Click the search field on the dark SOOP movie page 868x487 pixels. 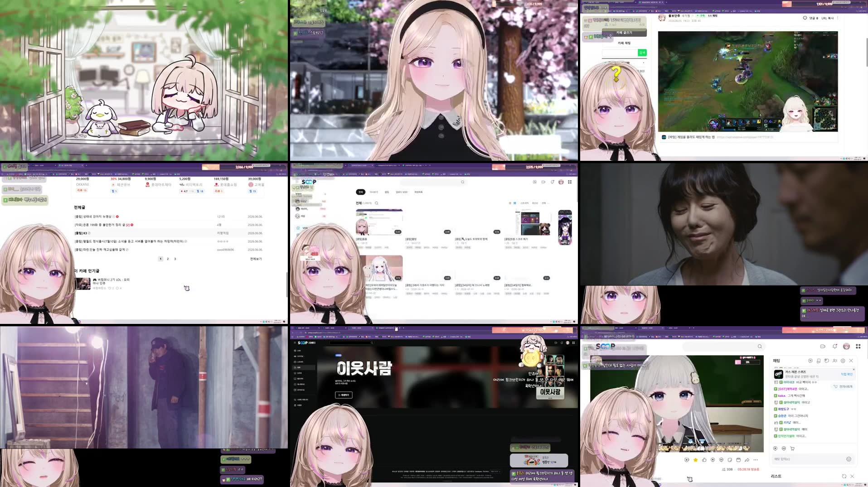351,343
